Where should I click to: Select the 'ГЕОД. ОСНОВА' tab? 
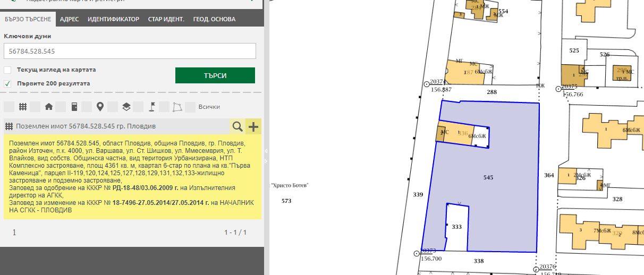point(214,19)
